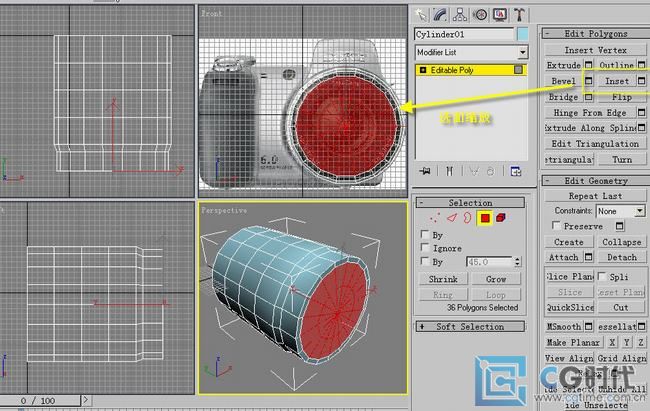Click the QuickSlice button
The width and height of the screenshot is (650, 411).
(x=570, y=308)
